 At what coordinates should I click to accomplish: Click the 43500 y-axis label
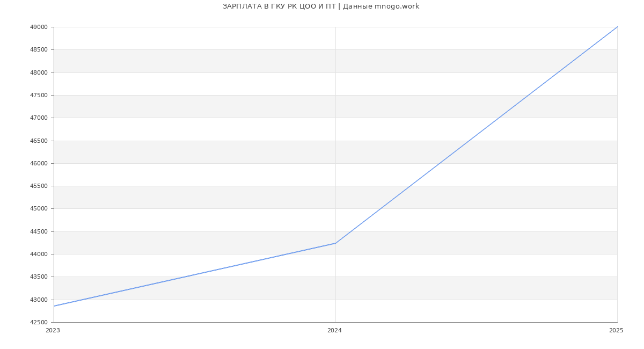tap(39, 277)
